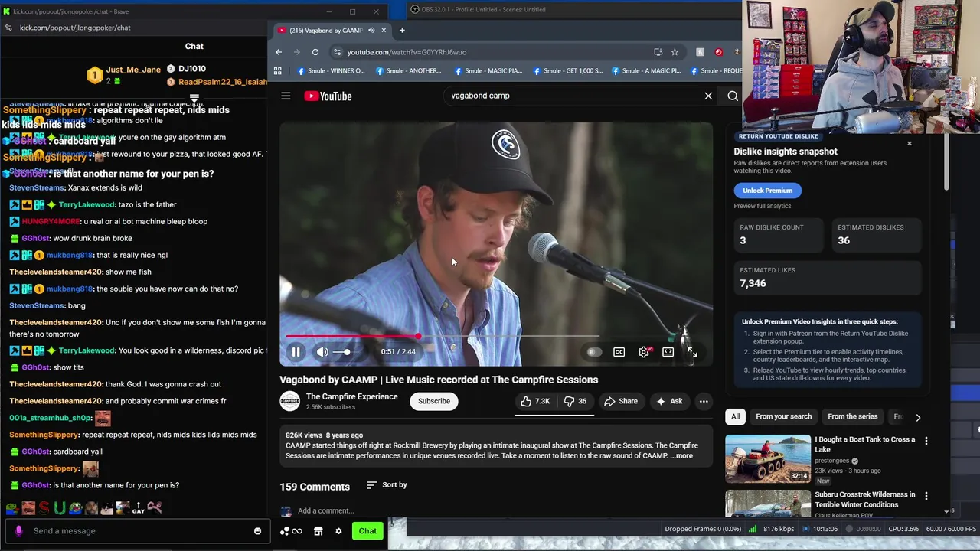Viewport: 980px width, 551px height.
Task: Open options for Boat Tank video
Action: (x=926, y=441)
